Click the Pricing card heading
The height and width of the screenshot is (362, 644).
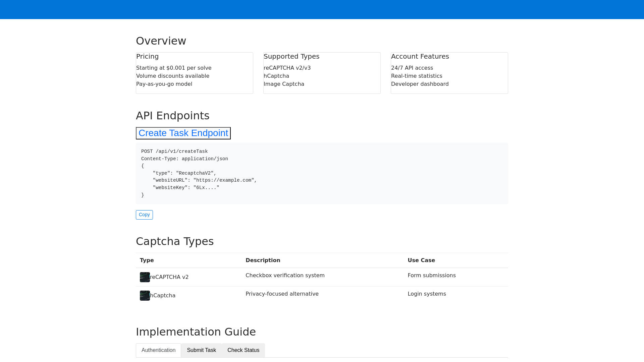pyautogui.click(x=147, y=56)
